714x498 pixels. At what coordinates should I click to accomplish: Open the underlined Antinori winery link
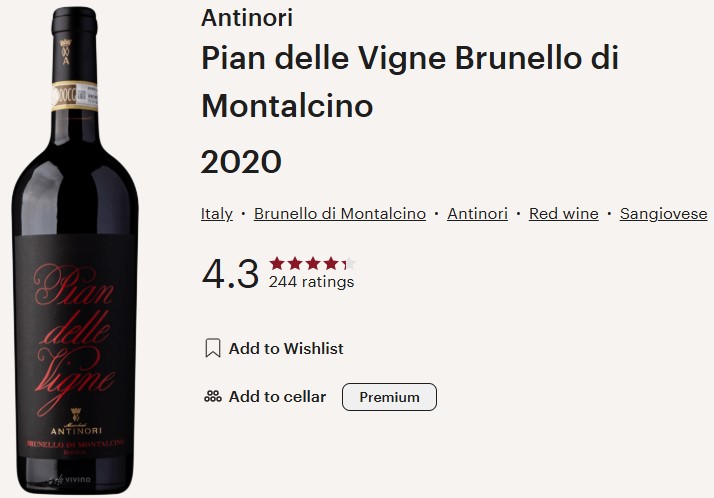pos(477,214)
